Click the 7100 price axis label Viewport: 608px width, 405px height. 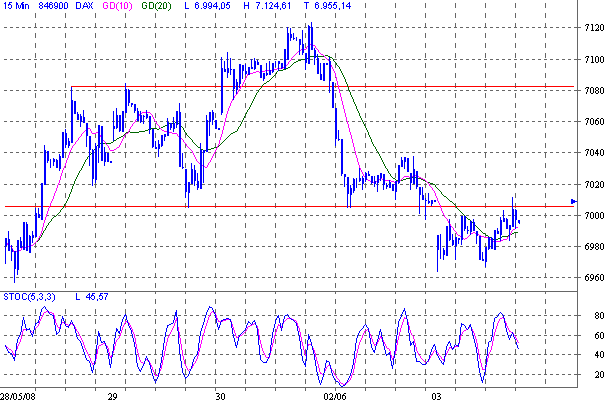pyautogui.click(x=594, y=60)
